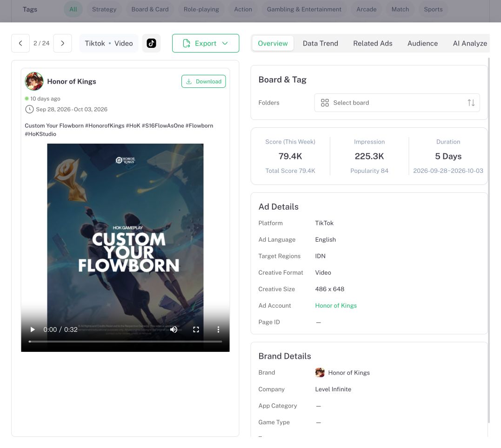Download the Honor of Kings video
Image resolution: width=501 pixels, height=448 pixels.
[x=204, y=81]
